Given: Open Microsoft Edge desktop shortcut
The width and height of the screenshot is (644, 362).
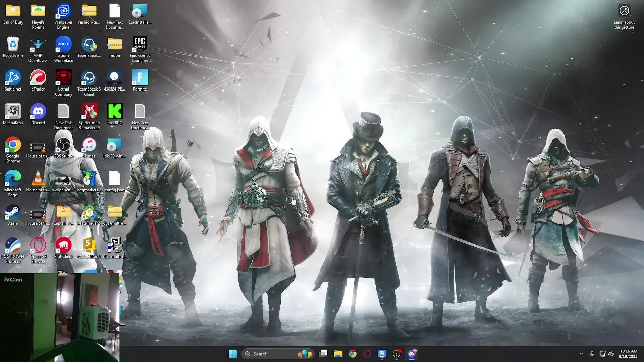Looking at the screenshot, I should pyautogui.click(x=13, y=184).
